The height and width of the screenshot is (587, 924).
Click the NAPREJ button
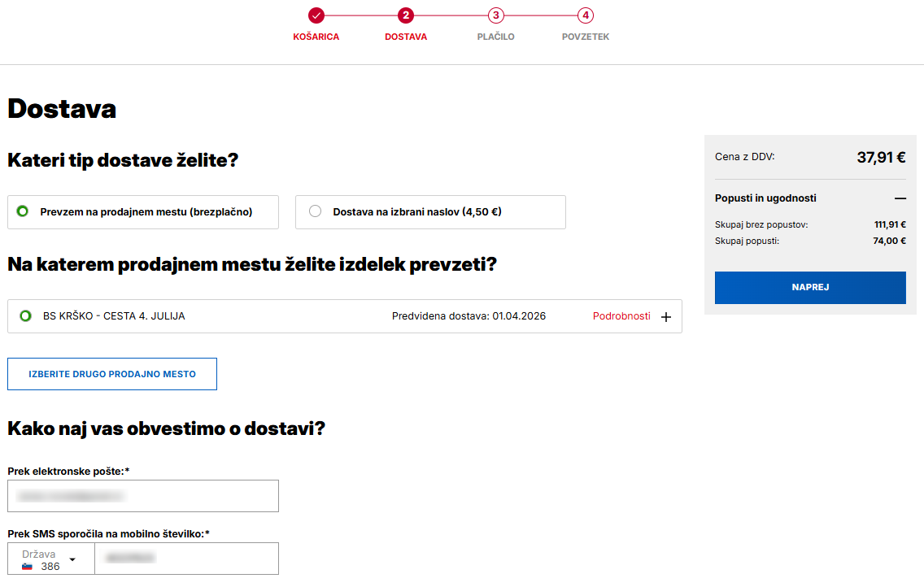coord(809,287)
